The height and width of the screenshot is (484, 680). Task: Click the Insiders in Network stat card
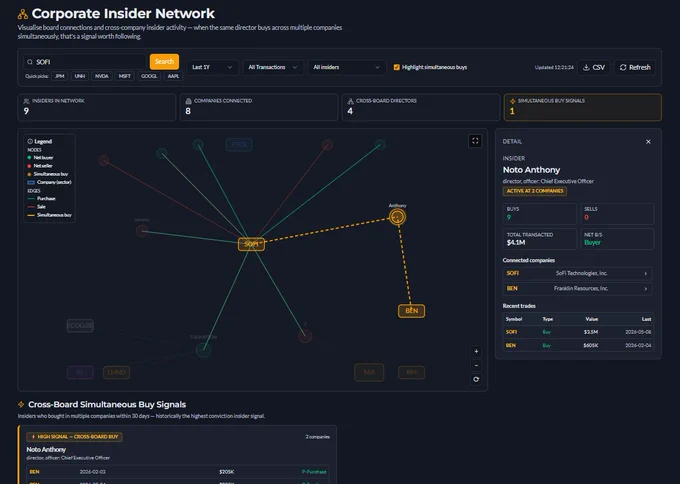pos(97,107)
